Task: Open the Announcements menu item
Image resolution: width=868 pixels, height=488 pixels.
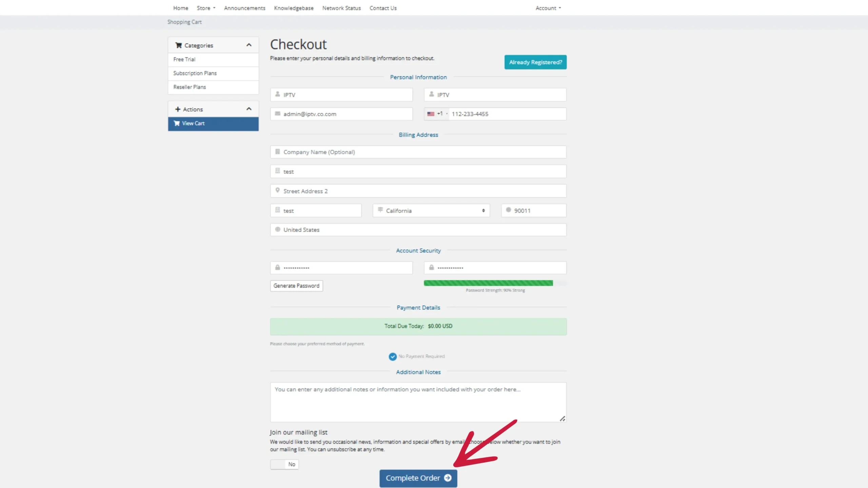Action: pos(244,8)
